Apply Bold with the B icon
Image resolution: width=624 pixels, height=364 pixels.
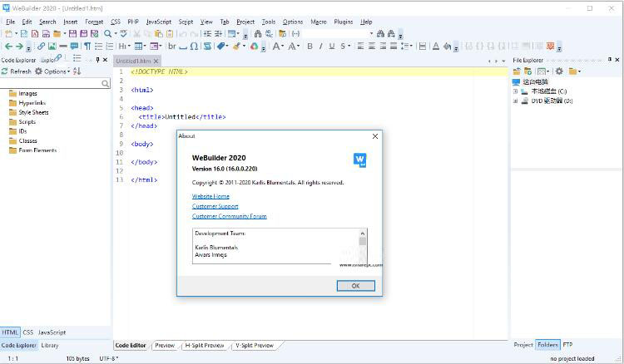310,46
